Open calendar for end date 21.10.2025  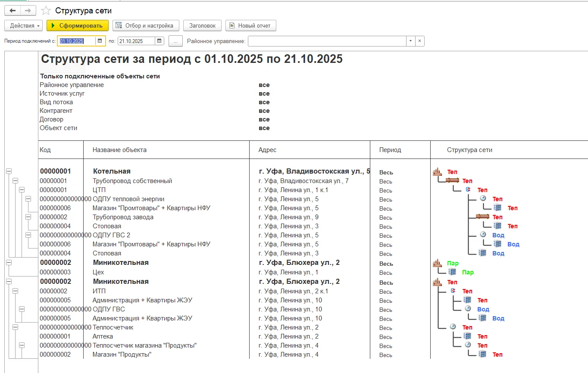pos(160,41)
